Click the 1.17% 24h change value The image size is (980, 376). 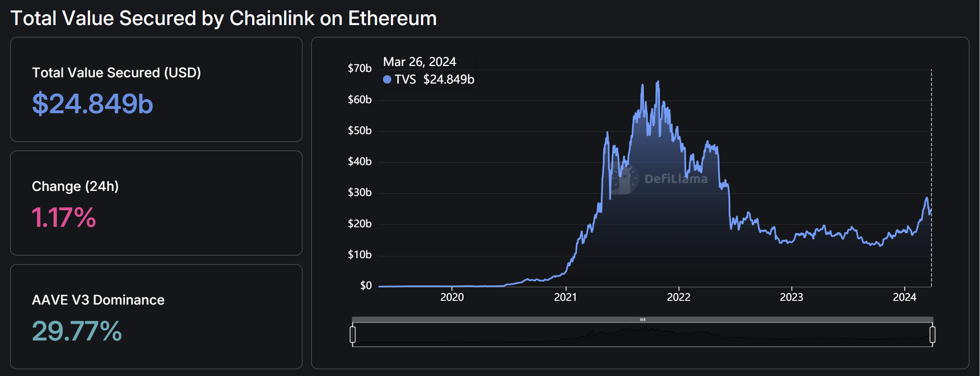(x=64, y=217)
